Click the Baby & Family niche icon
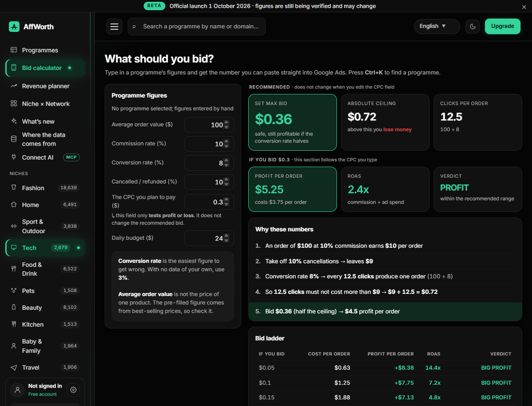The width and height of the screenshot is (532, 406). [x=14, y=346]
